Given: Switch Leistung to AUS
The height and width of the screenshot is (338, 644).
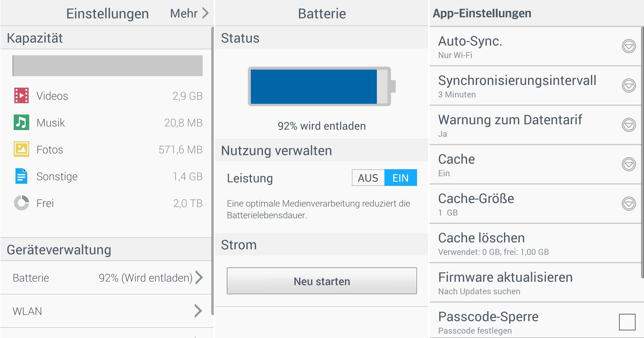Looking at the screenshot, I should click(x=368, y=178).
